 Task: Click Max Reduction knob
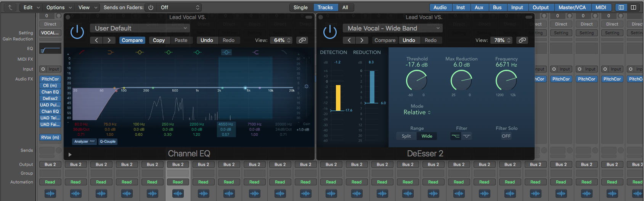click(x=461, y=80)
